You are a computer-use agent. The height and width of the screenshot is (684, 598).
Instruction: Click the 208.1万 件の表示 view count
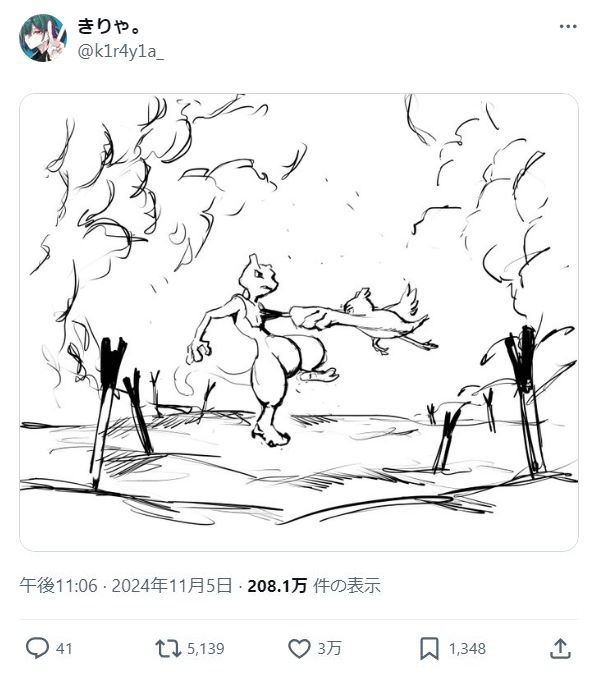tap(314, 585)
